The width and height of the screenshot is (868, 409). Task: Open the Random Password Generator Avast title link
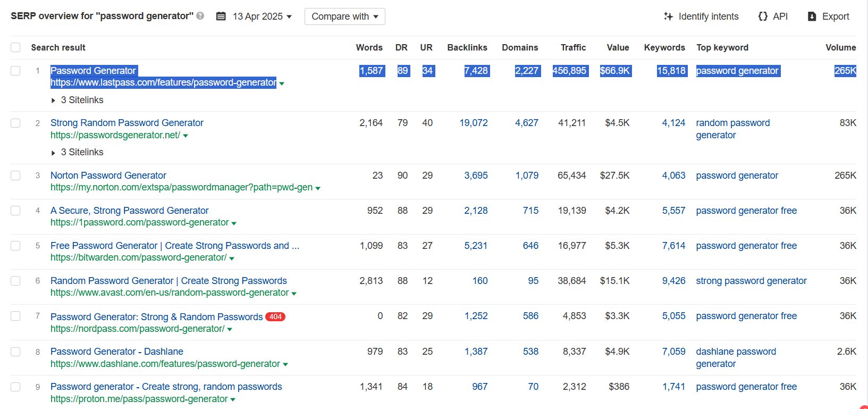coord(168,281)
